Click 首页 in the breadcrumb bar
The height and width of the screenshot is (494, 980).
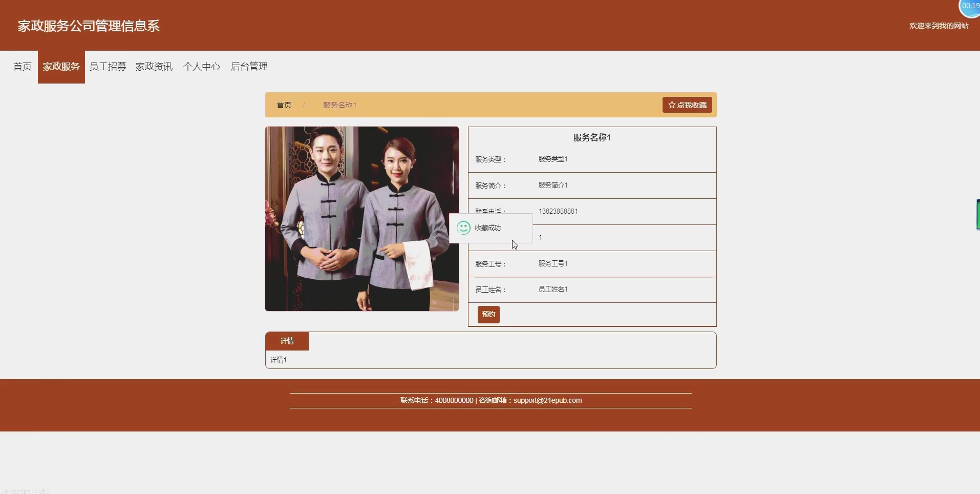(284, 105)
